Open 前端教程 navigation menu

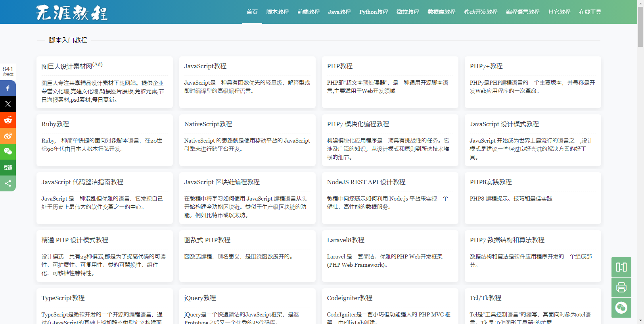point(309,12)
